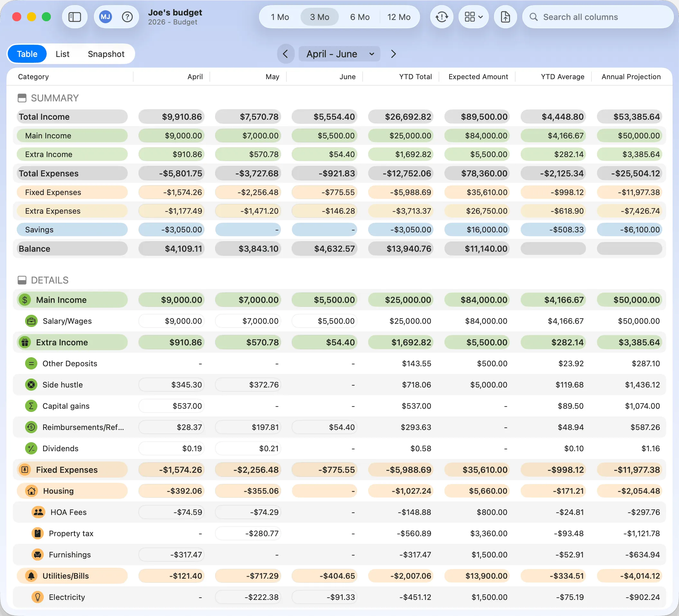Click Electricity June cell -$91.33
The width and height of the screenshot is (679, 616).
[x=324, y=597]
